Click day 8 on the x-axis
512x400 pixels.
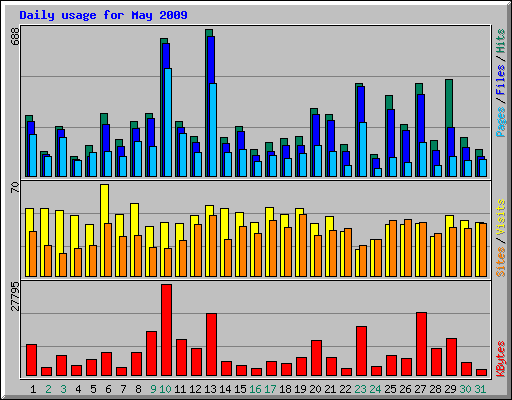click(138, 389)
